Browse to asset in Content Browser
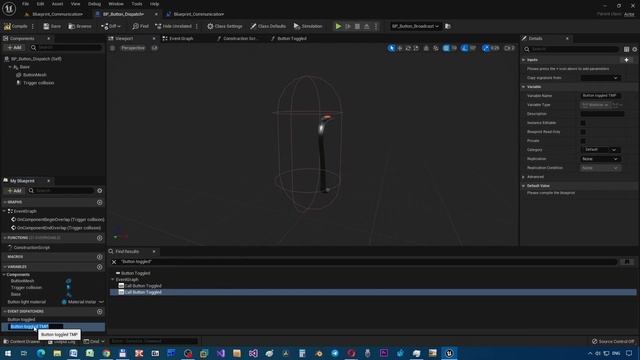The image size is (640, 360). pos(80,26)
